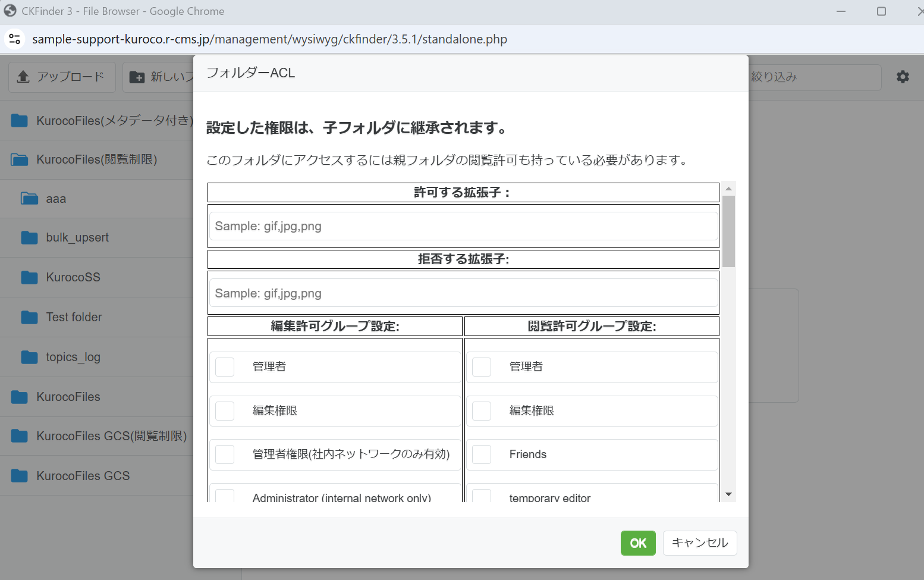
Task: Click the KurocoSS folder icon
Action: click(29, 277)
